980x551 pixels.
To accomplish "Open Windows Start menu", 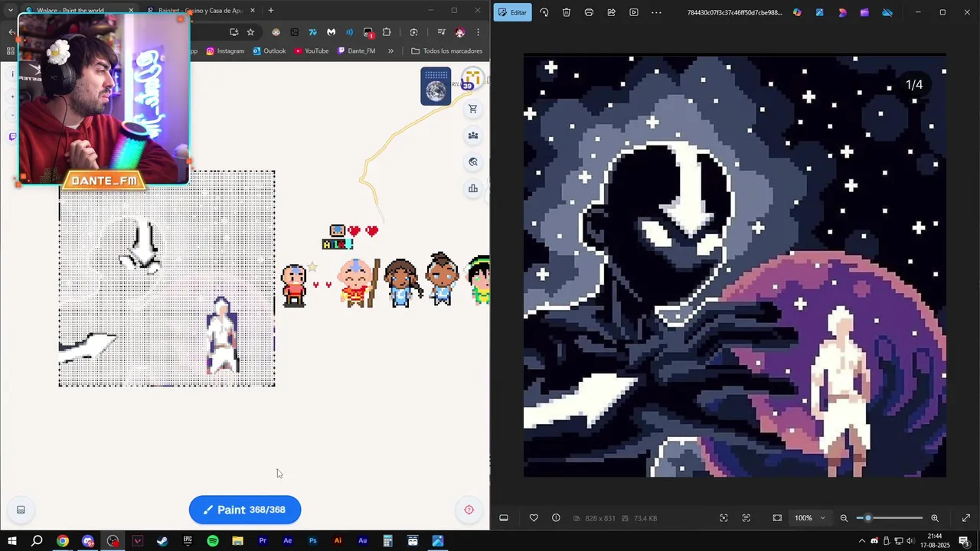I will pyautogui.click(x=11, y=541).
